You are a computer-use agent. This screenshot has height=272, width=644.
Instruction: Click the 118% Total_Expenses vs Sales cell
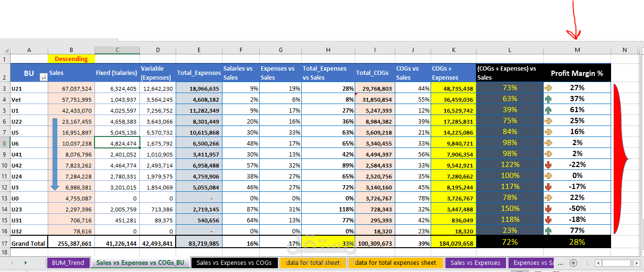(x=328, y=209)
